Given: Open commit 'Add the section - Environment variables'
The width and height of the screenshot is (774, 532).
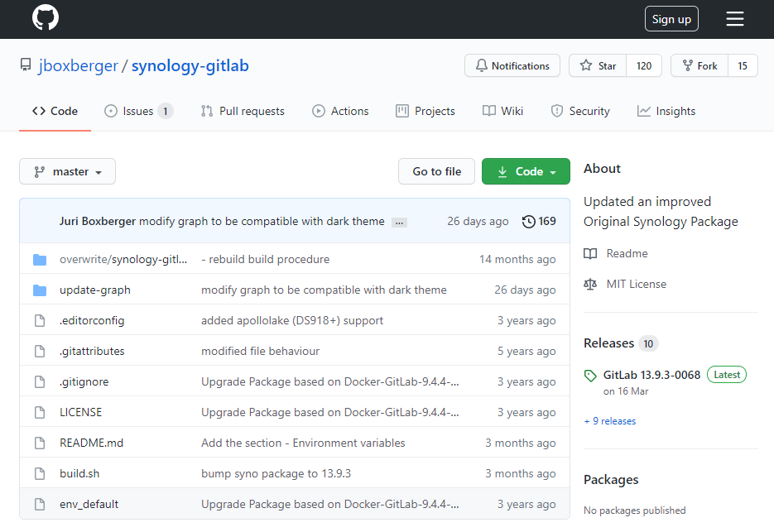Looking at the screenshot, I should click(x=303, y=443).
